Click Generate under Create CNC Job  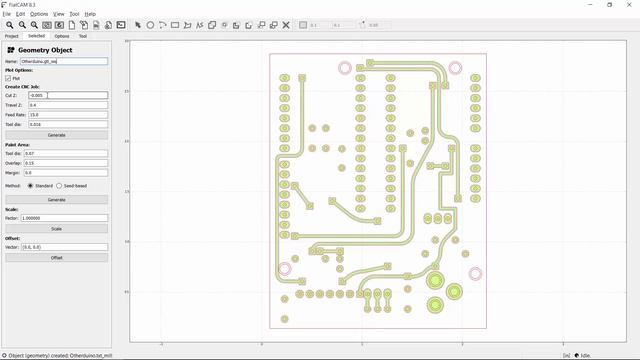56,135
